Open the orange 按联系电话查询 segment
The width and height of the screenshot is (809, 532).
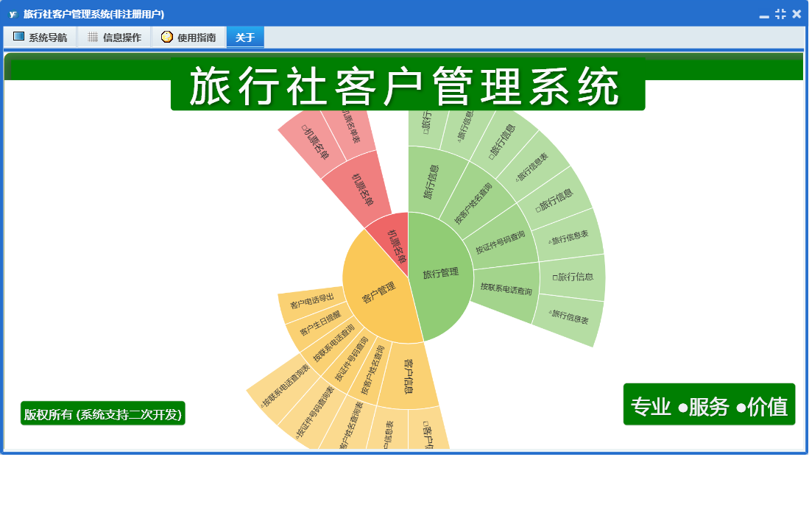(333, 343)
